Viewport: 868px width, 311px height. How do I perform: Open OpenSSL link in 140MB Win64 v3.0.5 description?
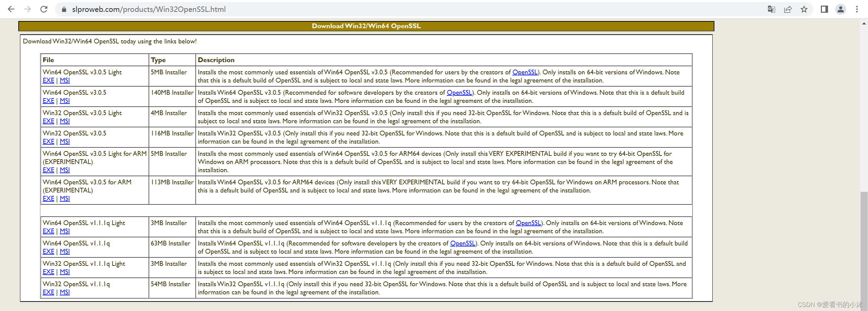click(459, 93)
